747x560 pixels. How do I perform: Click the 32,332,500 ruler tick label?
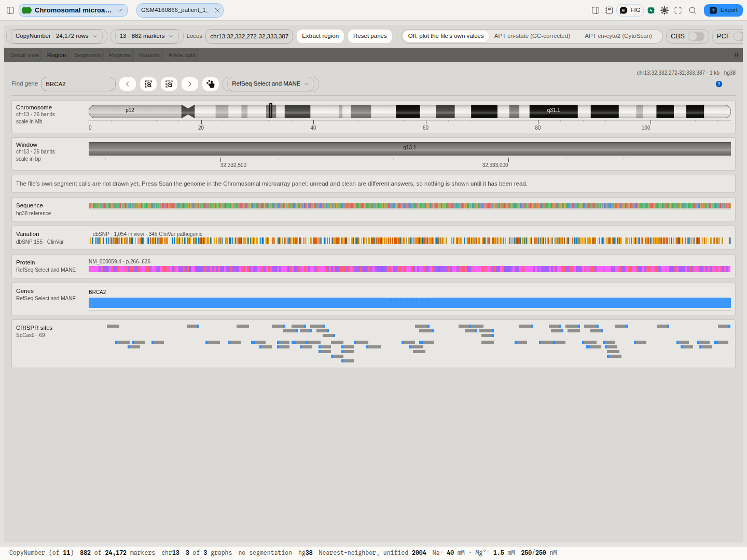tap(233, 165)
